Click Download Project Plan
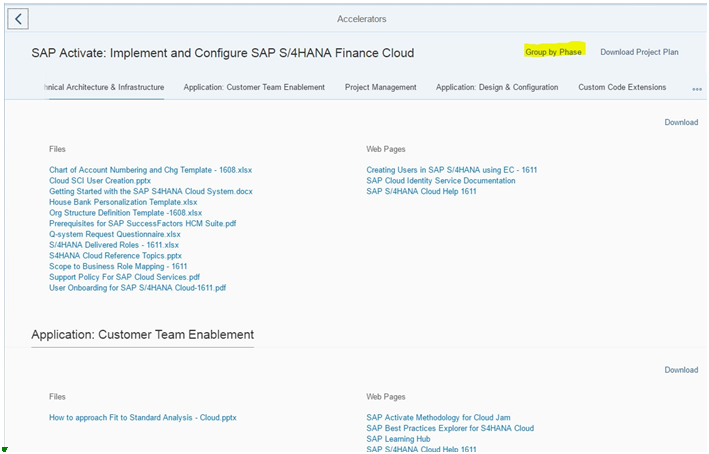 (x=639, y=52)
